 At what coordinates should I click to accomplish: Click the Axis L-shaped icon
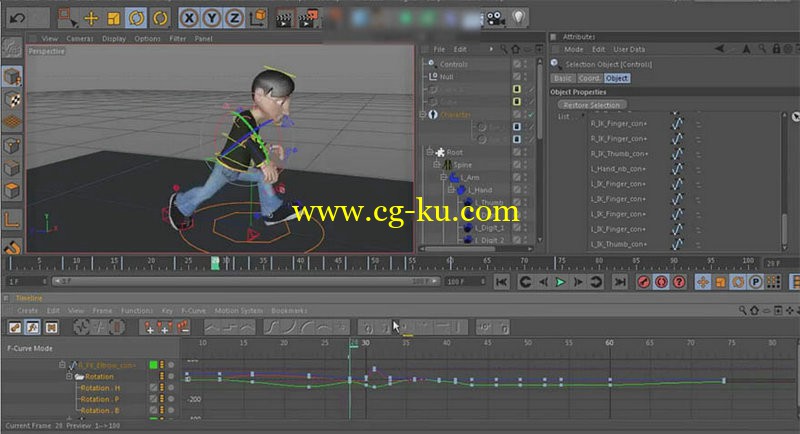(x=12, y=220)
